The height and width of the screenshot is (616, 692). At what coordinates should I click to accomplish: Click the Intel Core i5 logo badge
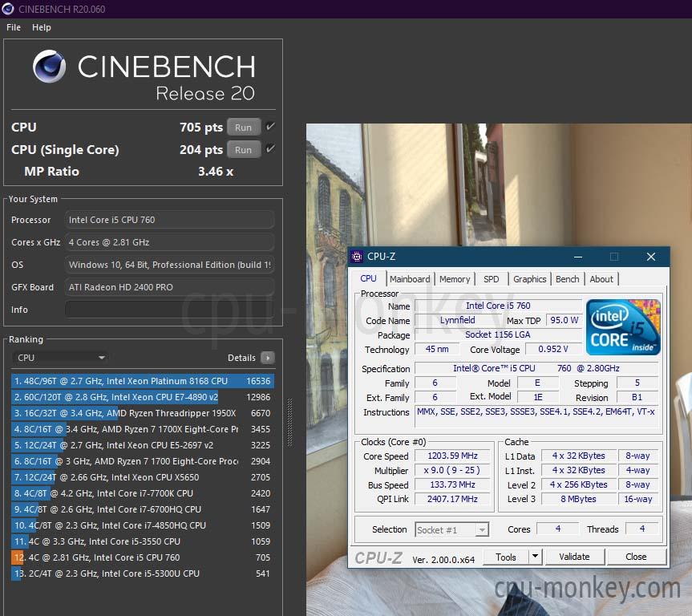[x=623, y=327]
